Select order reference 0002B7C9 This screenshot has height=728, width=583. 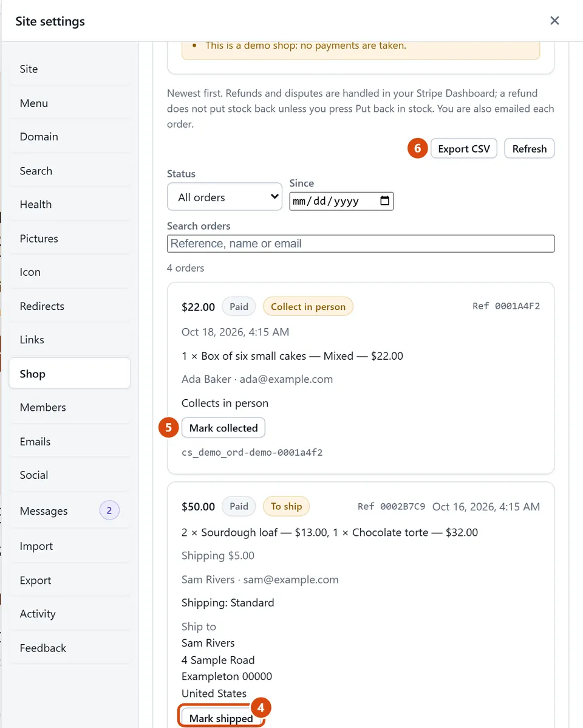pos(391,507)
